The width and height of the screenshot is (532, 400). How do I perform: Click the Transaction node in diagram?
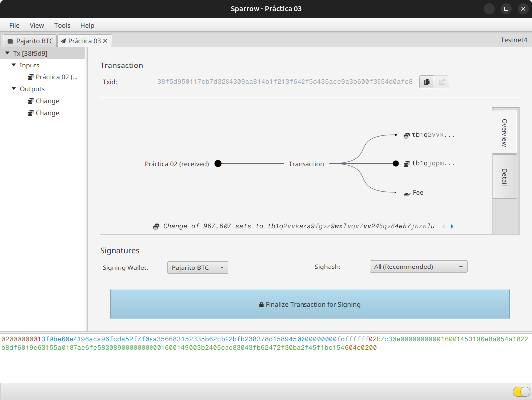[x=306, y=164]
